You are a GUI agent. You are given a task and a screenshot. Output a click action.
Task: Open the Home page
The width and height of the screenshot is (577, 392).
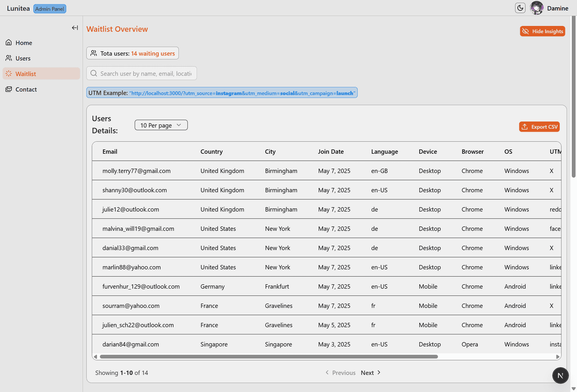tap(41, 43)
